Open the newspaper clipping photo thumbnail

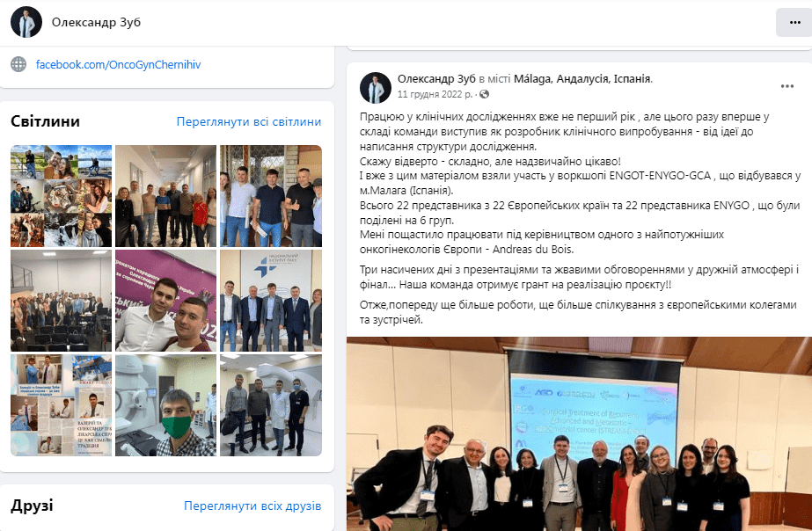click(61, 405)
